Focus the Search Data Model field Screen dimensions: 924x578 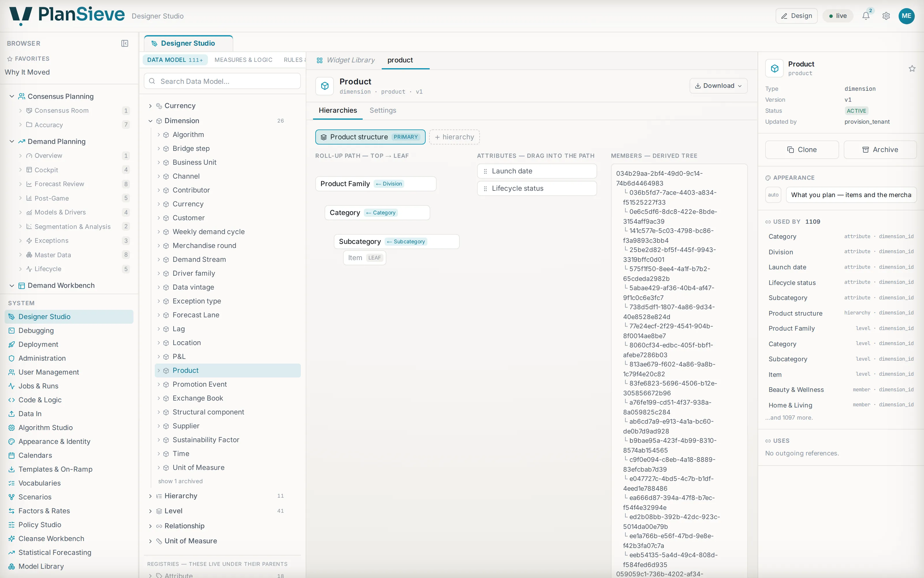point(222,81)
